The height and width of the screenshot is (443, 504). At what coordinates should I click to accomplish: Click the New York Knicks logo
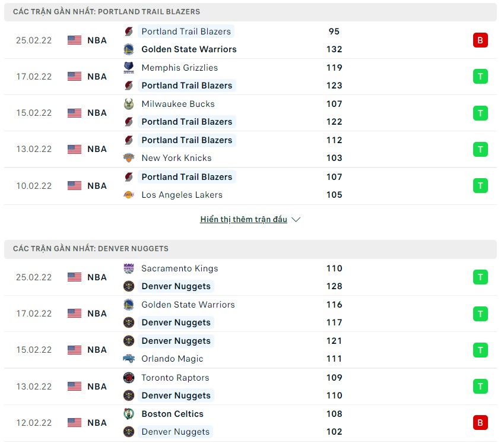tap(129, 158)
